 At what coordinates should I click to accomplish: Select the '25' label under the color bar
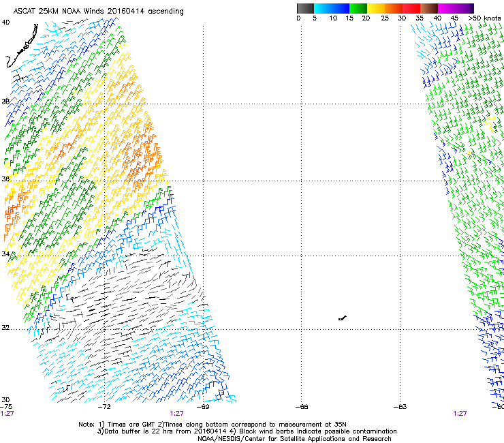(x=385, y=18)
